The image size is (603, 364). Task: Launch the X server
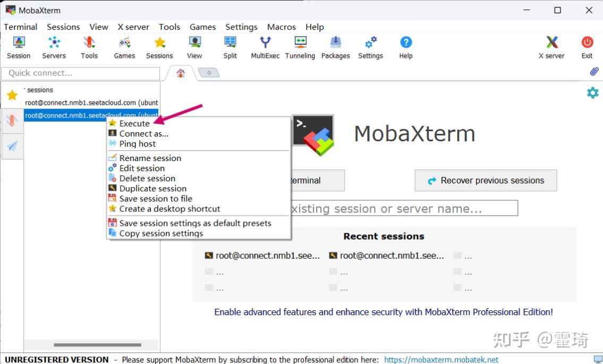pyautogui.click(x=551, y=47)
